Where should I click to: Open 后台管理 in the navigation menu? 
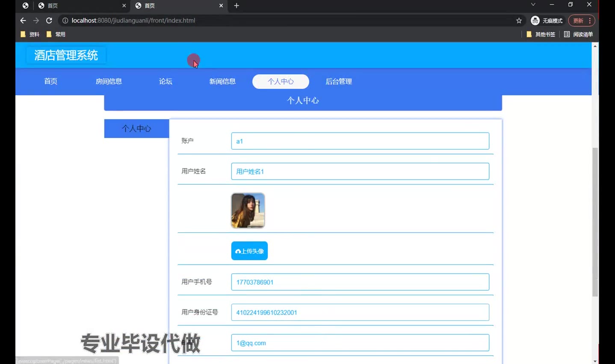point(339,81)
